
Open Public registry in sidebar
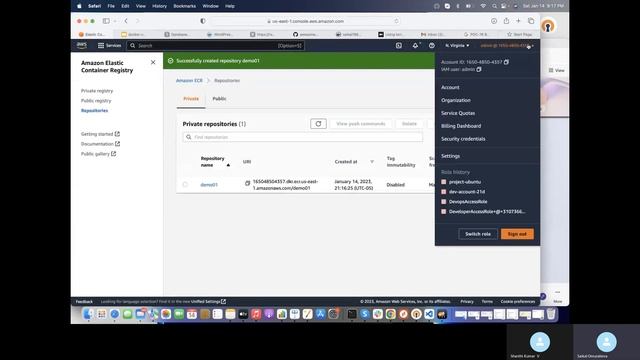96,101
